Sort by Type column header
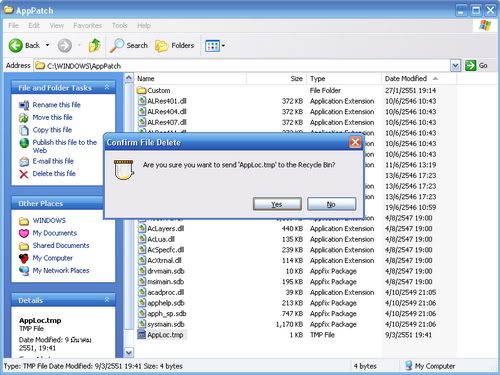 pyautogui.click(x=344, y=79)
